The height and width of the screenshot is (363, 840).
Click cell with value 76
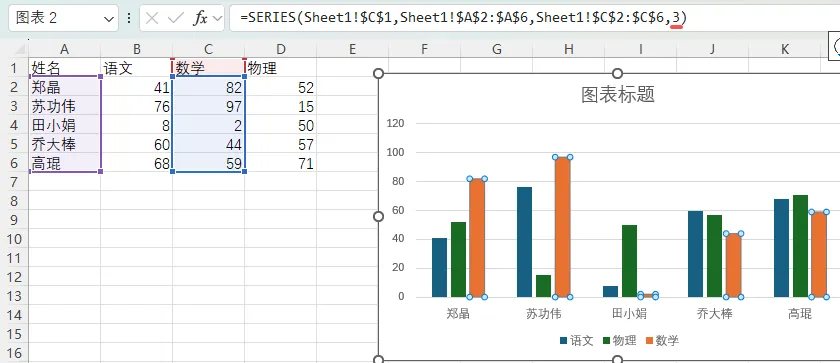[137, 106]
